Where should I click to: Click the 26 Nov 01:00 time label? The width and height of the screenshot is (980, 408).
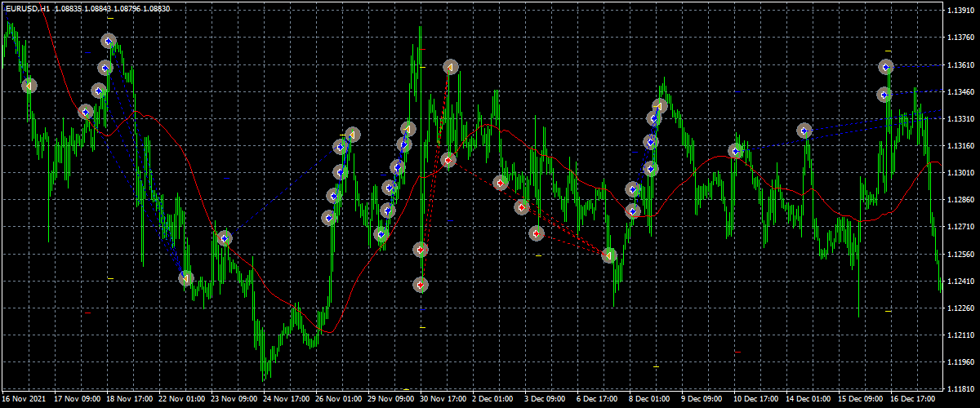coord(339,400)
